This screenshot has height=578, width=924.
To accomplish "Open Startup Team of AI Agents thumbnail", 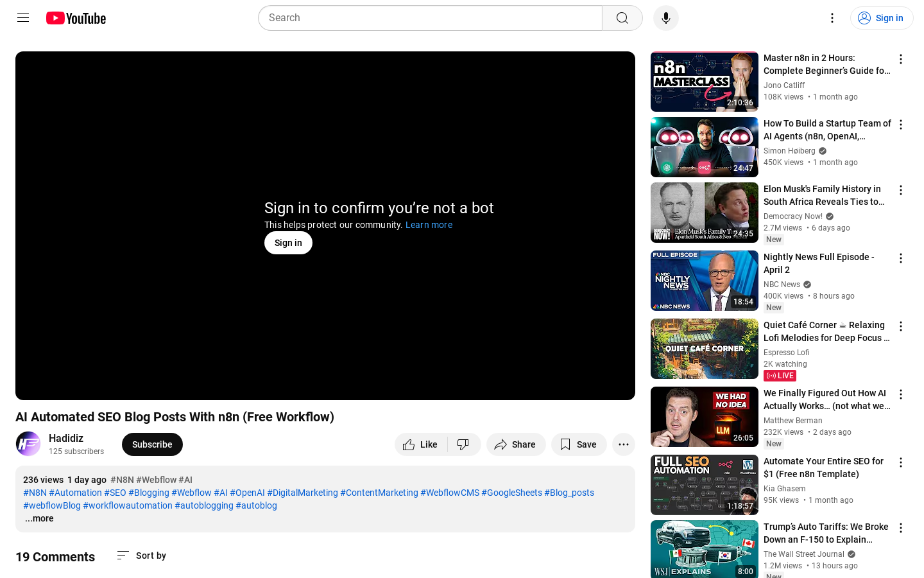I will (x=705, y=147).
